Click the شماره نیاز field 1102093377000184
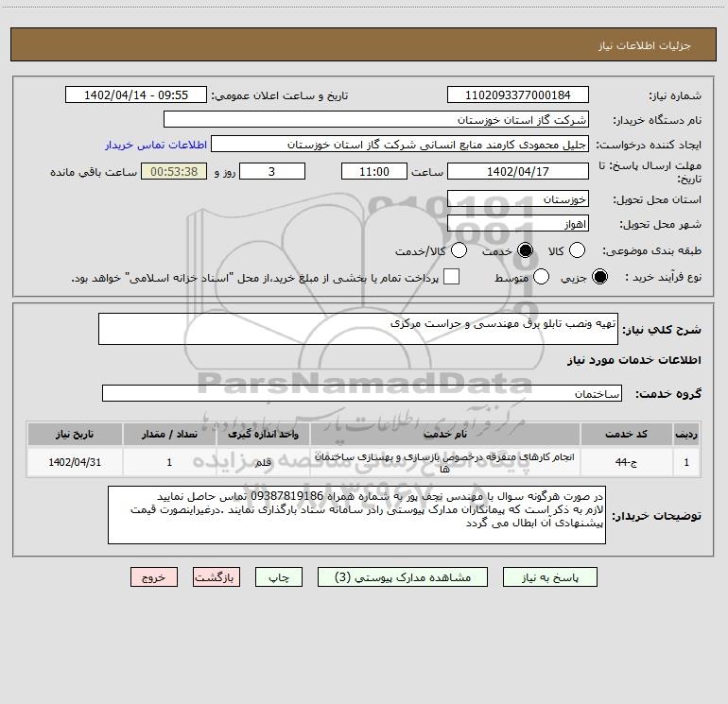 click(x=518, y=95)
